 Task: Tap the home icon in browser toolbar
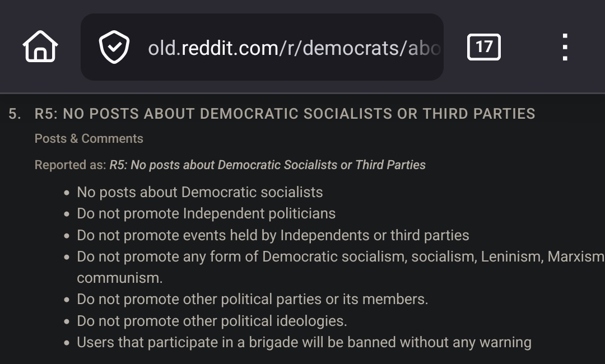[x=40, y=46]
